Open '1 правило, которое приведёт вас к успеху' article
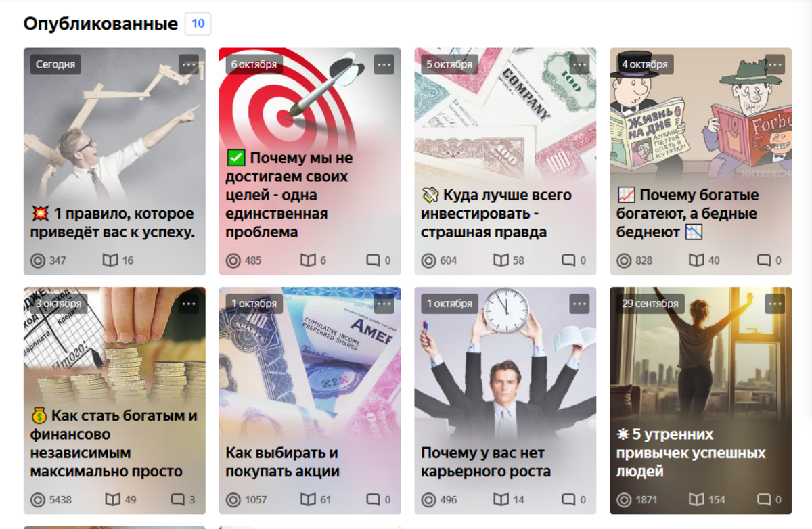The width and height of the screenshot is (812, 529). pyautogui.click(x=112, y=223)
